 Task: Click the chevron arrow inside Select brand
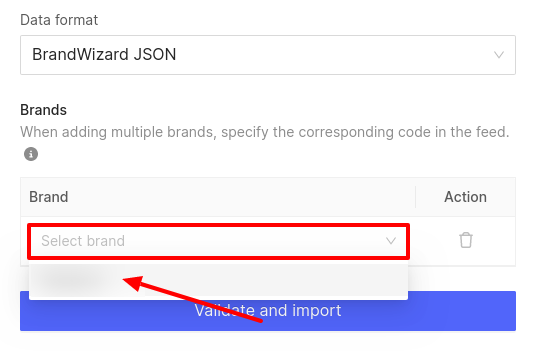(x=391, y=241)
